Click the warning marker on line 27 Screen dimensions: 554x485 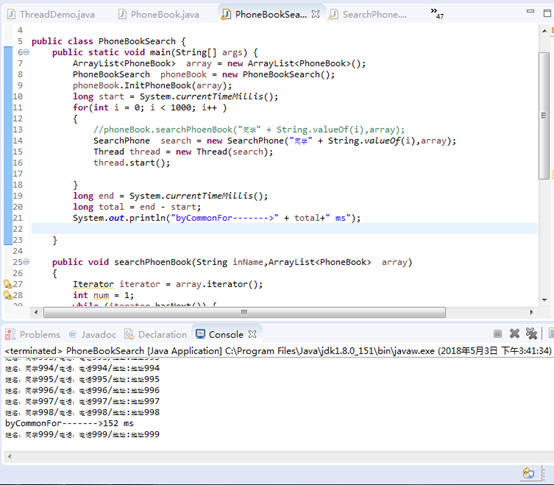click(7, 284)
